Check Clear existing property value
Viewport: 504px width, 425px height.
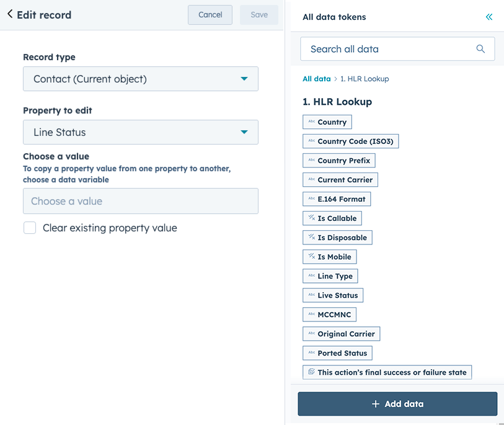[30, 228]
